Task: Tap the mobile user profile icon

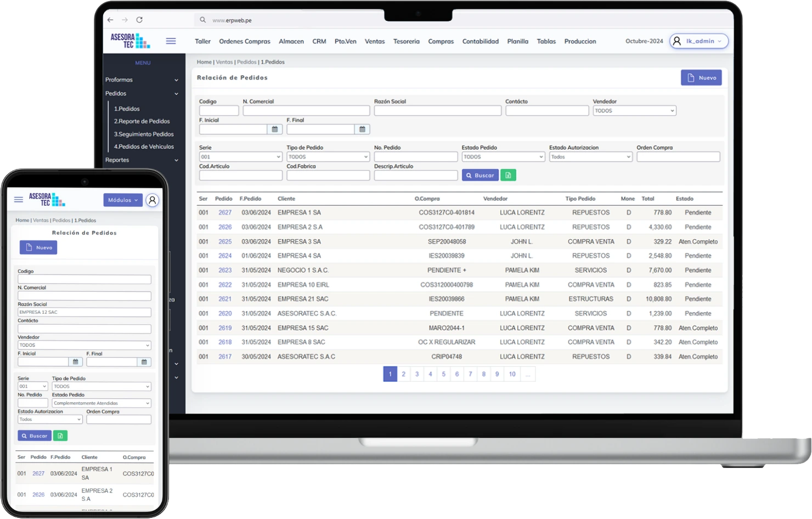Action: coord(153,200)
